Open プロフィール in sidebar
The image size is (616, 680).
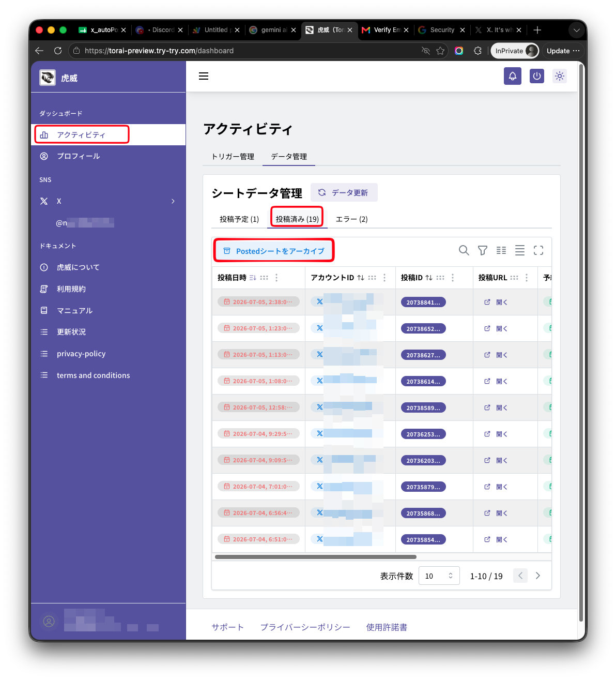pos(109,156)
